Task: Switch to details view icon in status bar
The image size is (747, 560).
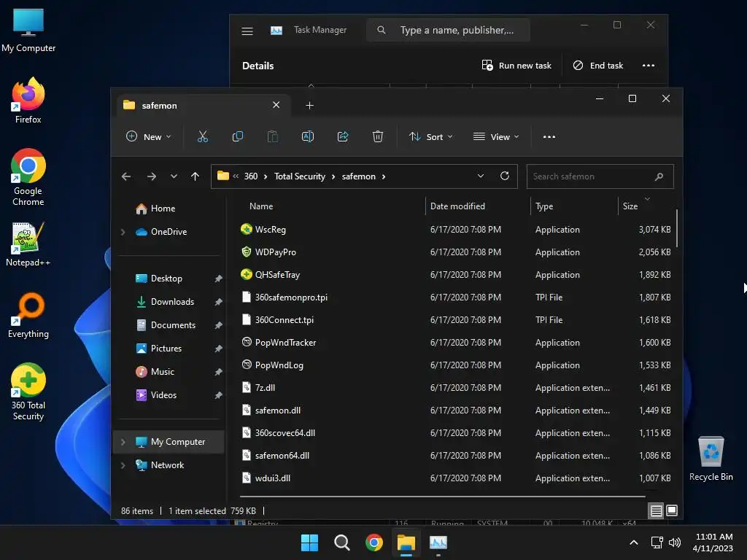Action: pyautogui.click(x=656, y=511)
